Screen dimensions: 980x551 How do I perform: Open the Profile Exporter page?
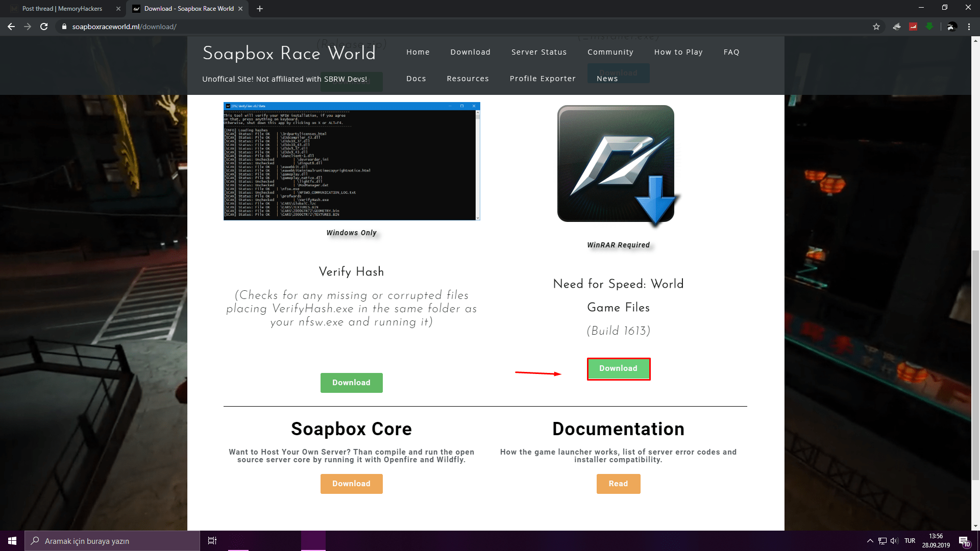click(x=543, y=79)
